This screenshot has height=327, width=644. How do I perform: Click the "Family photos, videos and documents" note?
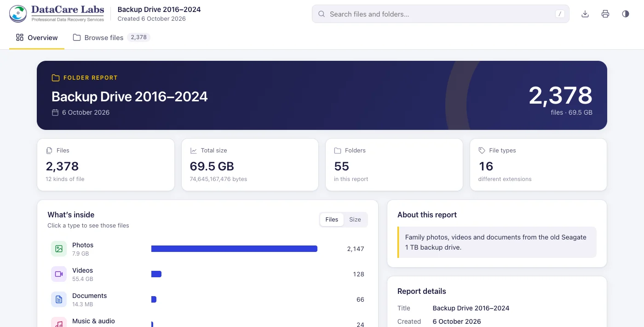click(496, 242)
